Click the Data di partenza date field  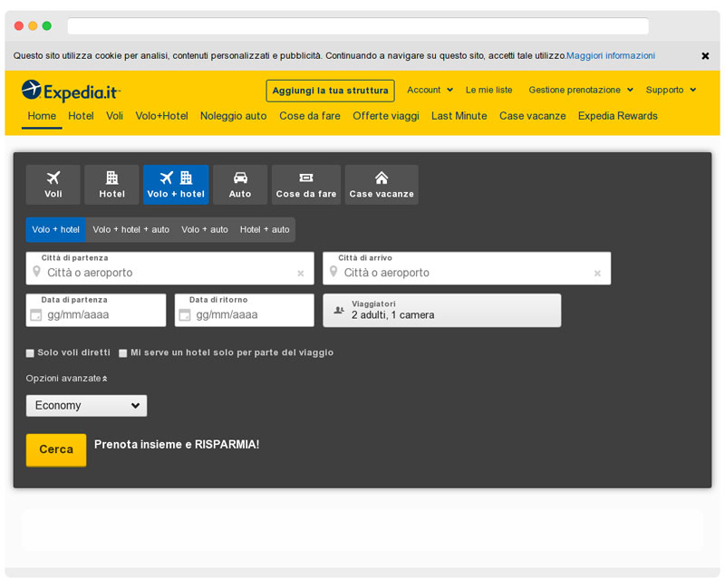point(96,310)
